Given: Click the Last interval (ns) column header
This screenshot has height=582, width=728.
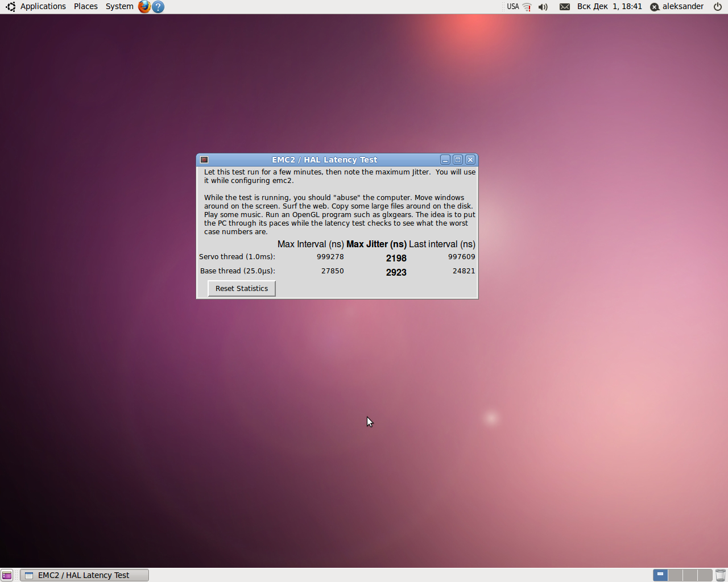Looking at the screenshot, I should tap(442, 244).
